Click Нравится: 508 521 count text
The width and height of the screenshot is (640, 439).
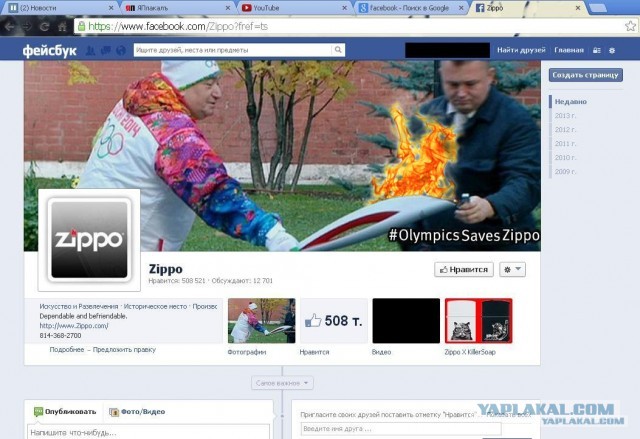click(x=177, y=281)
